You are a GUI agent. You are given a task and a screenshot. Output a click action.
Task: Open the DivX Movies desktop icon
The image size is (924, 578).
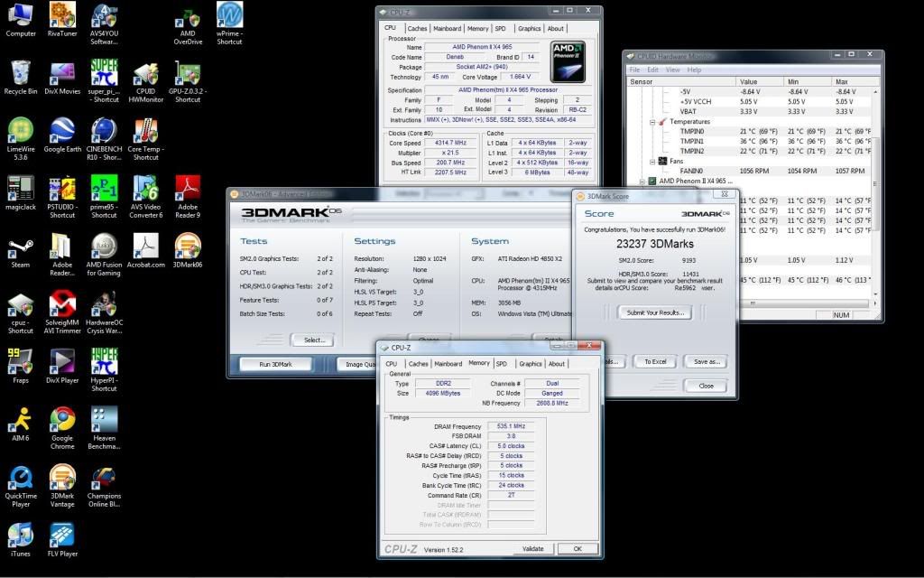(62, 78)
